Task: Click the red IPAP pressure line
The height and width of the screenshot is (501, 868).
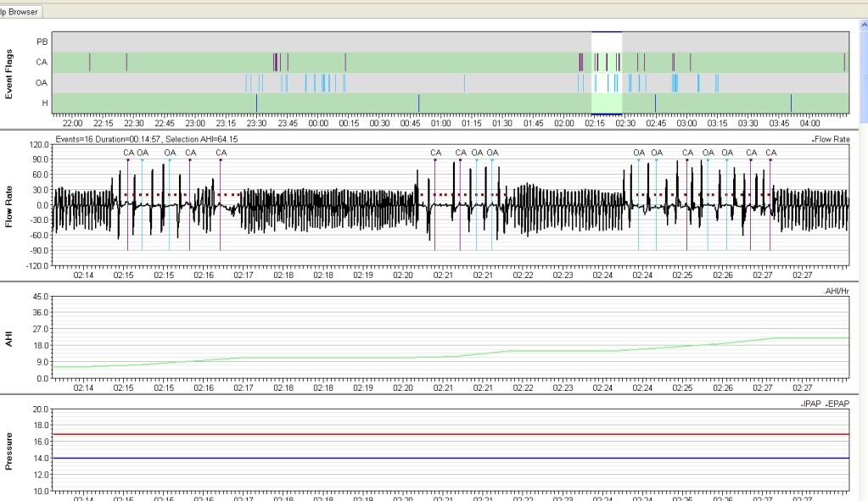Action: click(451, 434)
